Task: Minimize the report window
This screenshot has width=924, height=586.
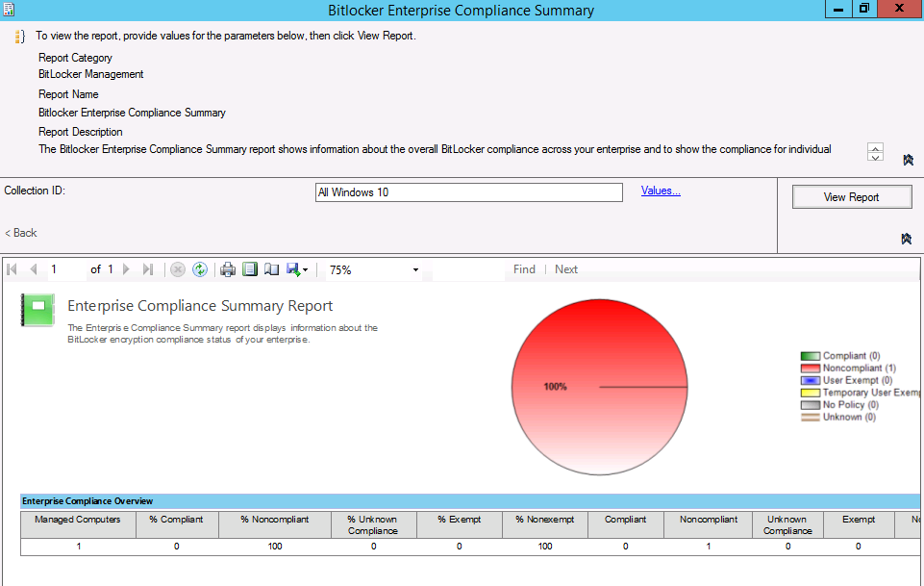Action: point(838,9)
